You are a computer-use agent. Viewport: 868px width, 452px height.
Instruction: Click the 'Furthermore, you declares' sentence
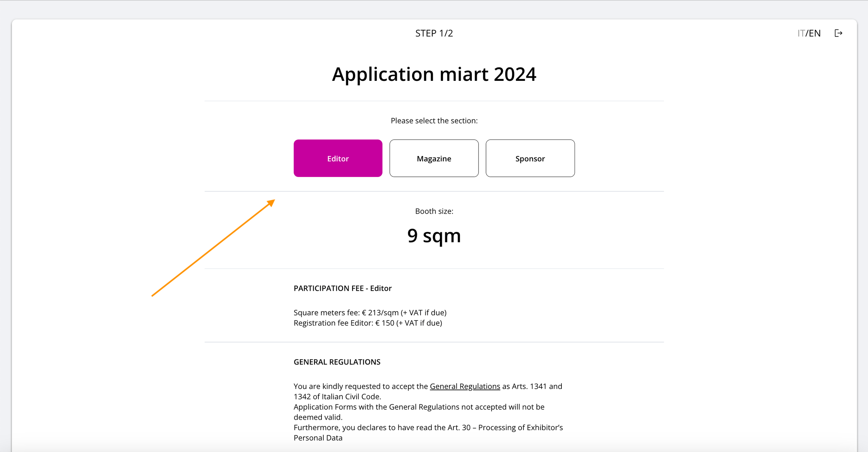(x=428, y=427)
